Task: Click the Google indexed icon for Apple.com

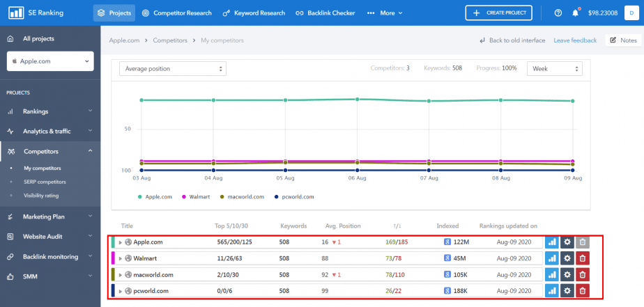Action: (447, 242)
